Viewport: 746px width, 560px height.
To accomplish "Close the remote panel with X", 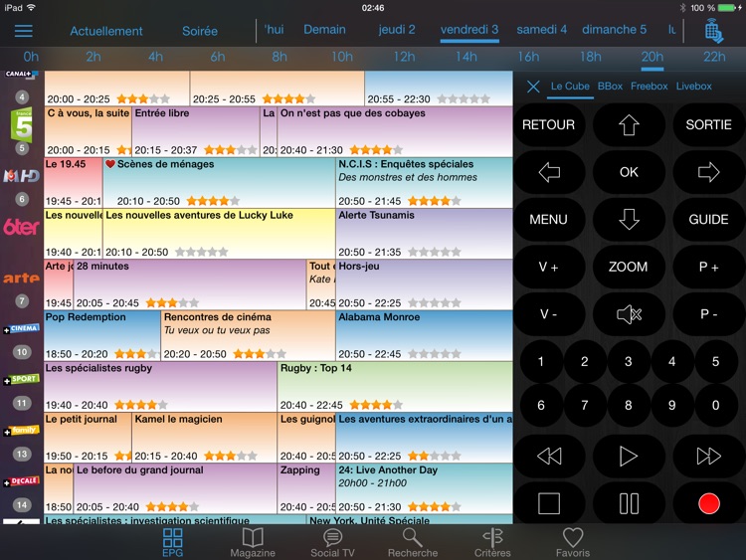I will [x=533, y=87].
